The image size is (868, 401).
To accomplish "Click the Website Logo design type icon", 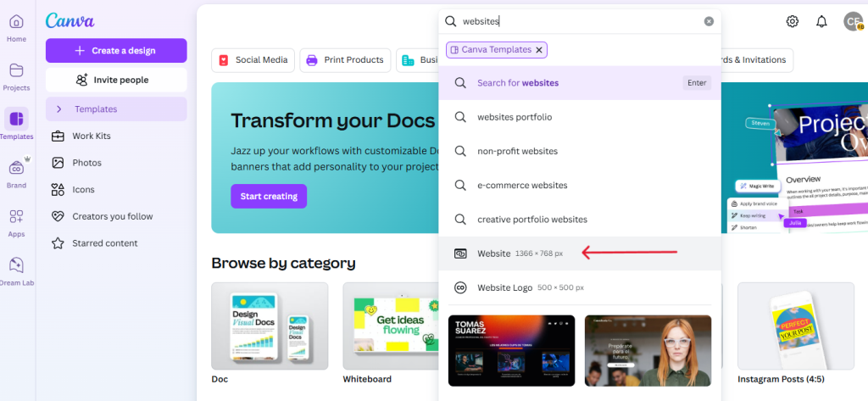I will [460, 287].
